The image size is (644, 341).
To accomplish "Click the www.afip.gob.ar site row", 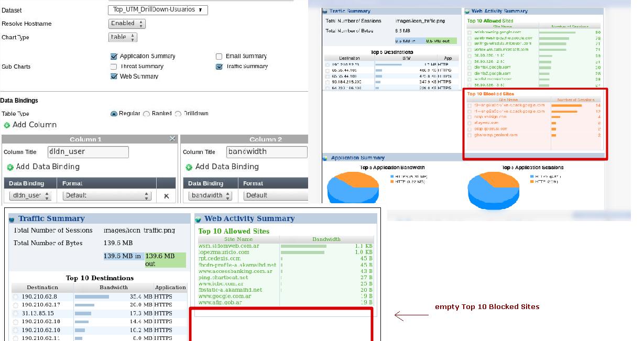I will point(285,302).
